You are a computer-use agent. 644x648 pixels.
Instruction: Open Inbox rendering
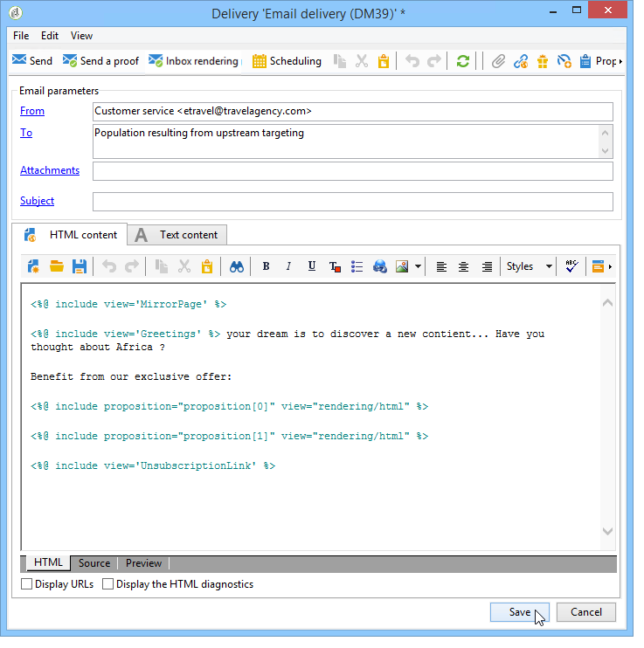click(193, 61)
